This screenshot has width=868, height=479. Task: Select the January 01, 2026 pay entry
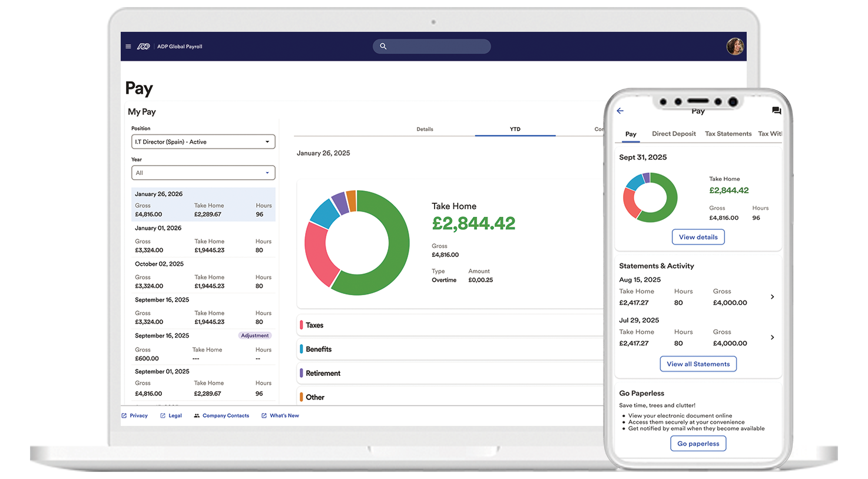[203, 239]
